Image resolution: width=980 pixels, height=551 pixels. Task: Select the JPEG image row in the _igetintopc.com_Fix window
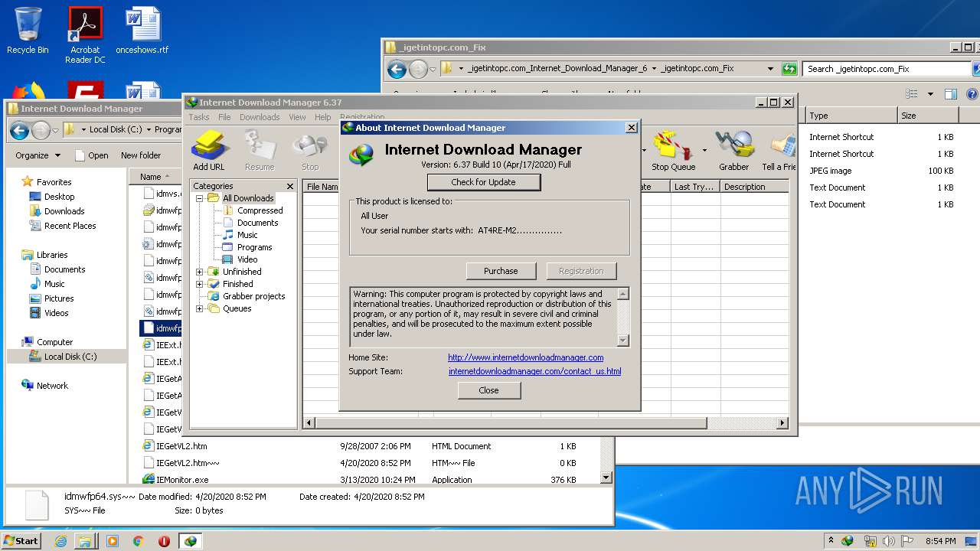(x=882, y=171)
